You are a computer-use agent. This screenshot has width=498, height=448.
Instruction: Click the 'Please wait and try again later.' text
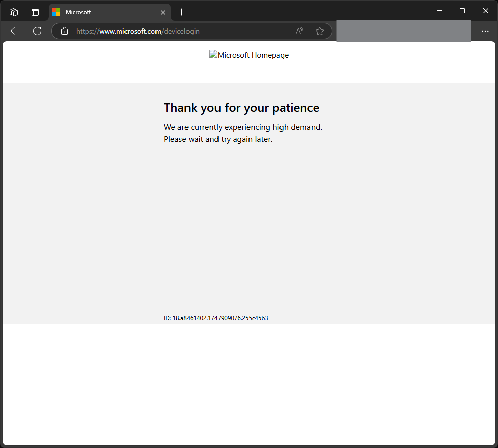pos(218,139)
